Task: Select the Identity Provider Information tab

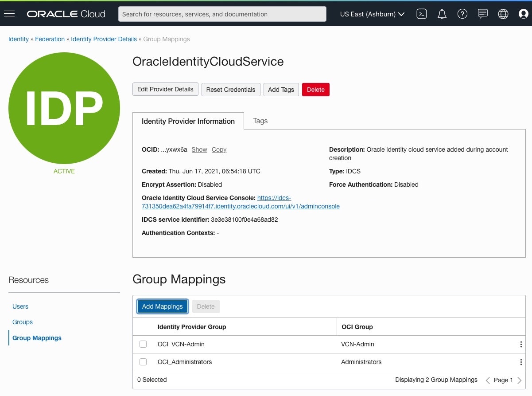Action: [188, 121]
